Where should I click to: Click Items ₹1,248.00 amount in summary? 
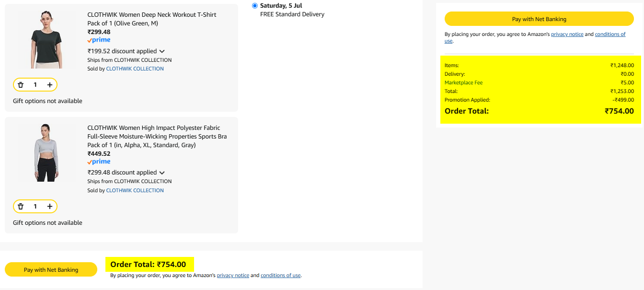(622, 66)
